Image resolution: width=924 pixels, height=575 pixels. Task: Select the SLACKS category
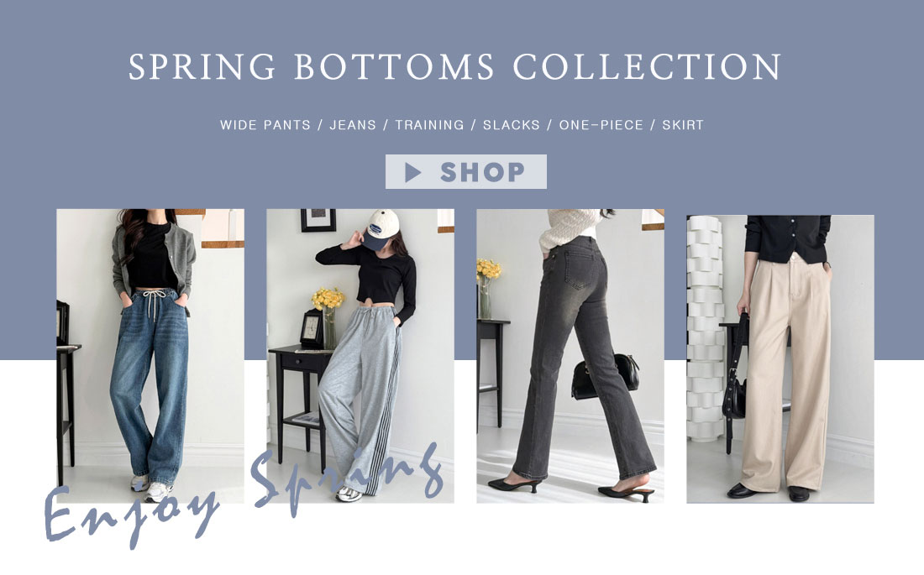click(x=512, y=125)
